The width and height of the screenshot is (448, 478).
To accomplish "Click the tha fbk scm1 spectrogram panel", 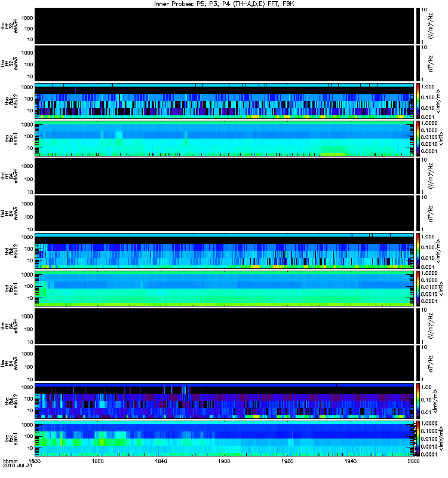I will 224,139.
